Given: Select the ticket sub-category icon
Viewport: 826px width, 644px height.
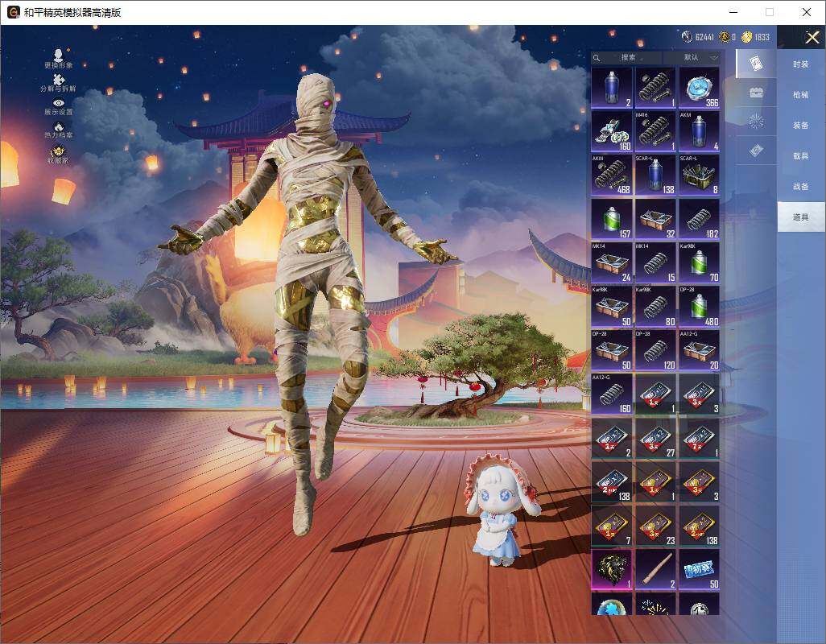Looking at the screenshot, I should (x=756, y=151).
